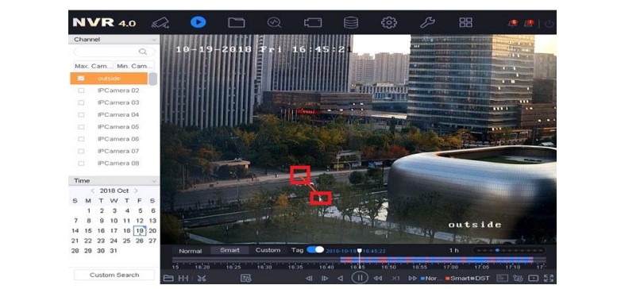The width and height of the screenshot is (644, 289).
Task: Collapse the Channel panel chevron
Action: 154,40
